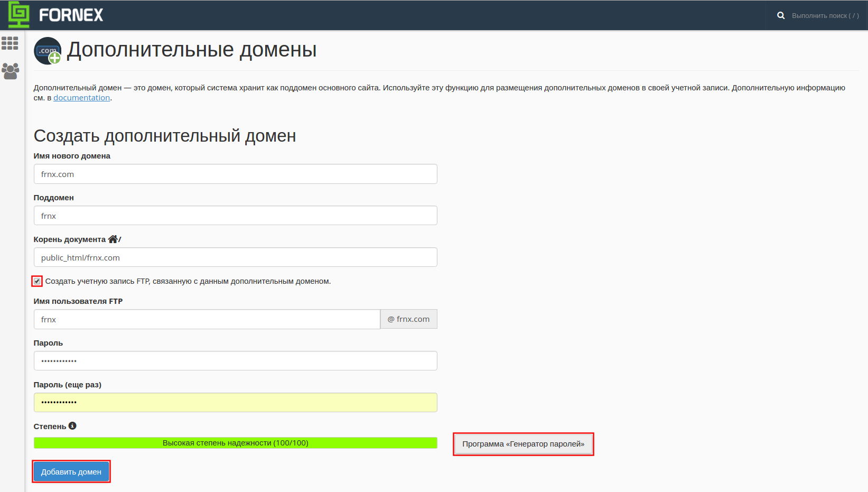Click the Fornex logo icon
This screenshot has height=492, width=868.
(x=19, y=15)
